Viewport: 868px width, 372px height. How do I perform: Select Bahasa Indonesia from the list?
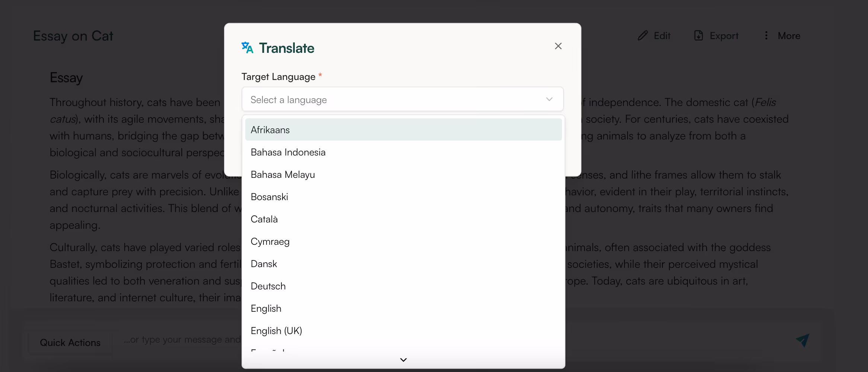pyautogui.click(x=288, y=152)
